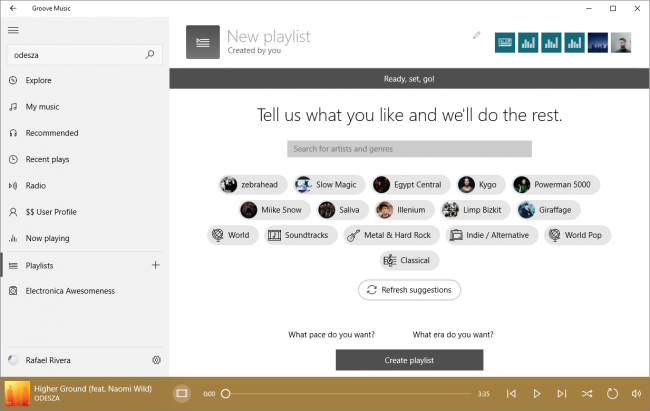Click ODESZA artist name in player
The width and height of the screenshot is (650, 411).
47,398
